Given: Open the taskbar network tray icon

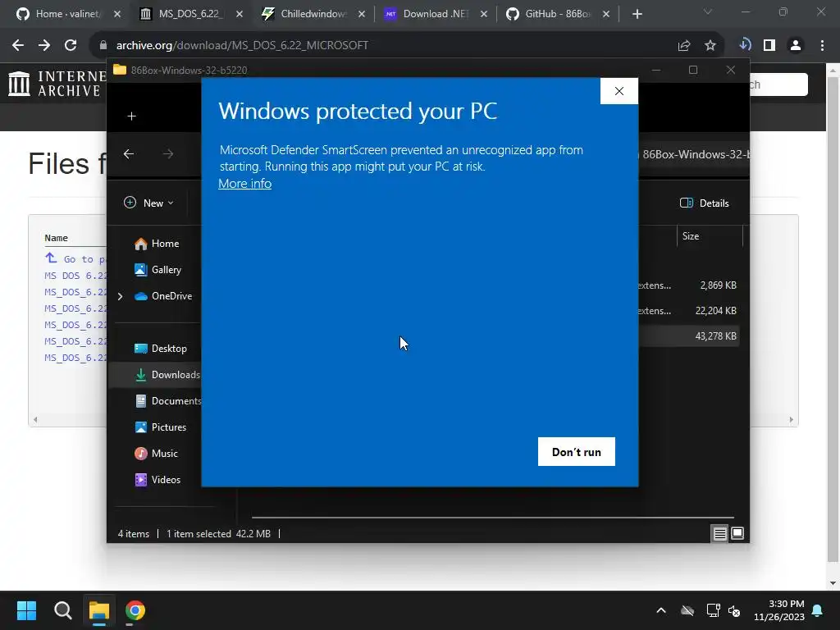Looking at the screenshot, I should (713, 610).
